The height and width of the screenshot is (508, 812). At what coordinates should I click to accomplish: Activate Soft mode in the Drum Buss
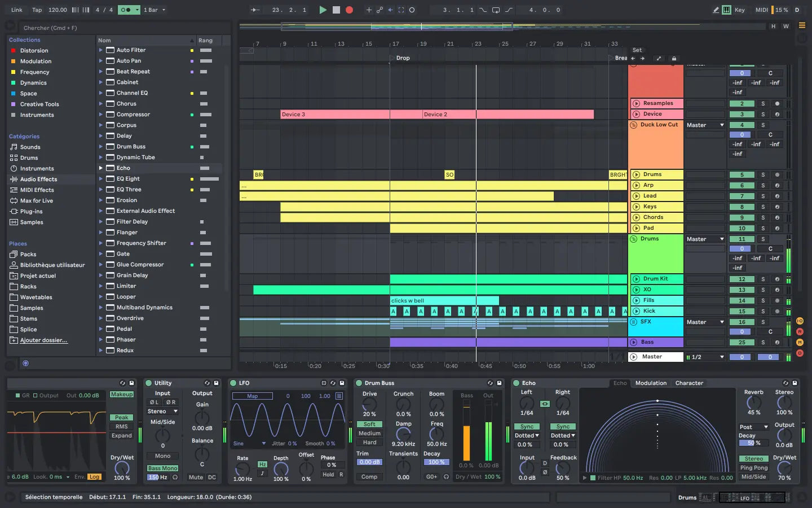click(369, 424)
